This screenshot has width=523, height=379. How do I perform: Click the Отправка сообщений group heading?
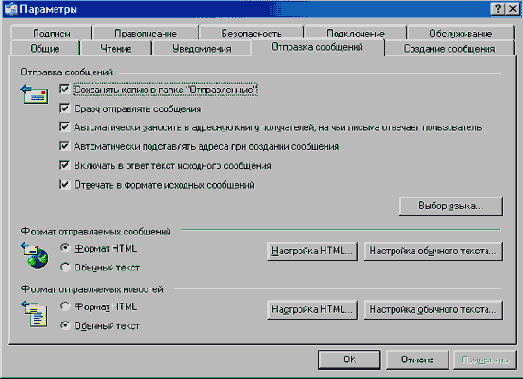66,72
